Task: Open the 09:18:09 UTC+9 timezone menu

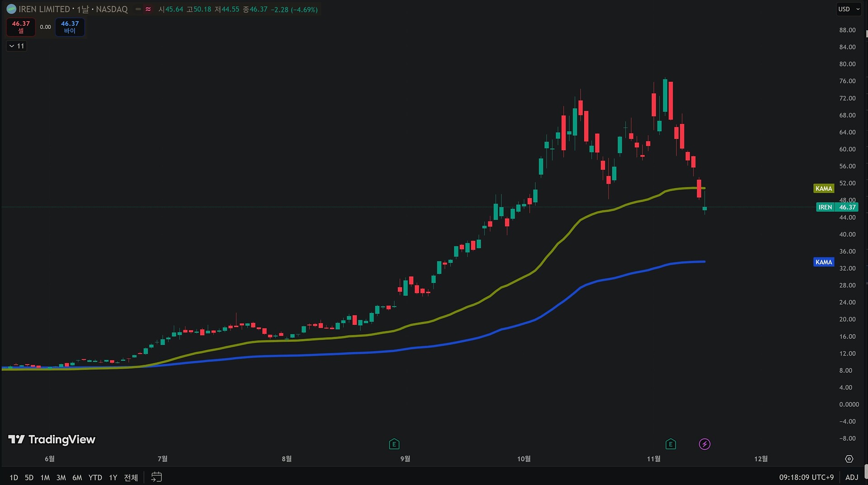Action: tap(807, 477)
